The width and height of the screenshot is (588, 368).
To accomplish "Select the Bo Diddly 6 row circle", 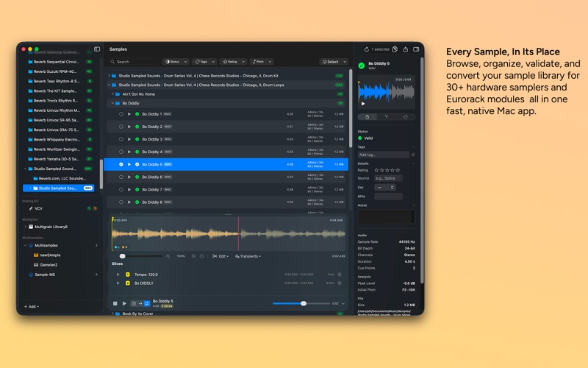I will [x=121, y=177].
